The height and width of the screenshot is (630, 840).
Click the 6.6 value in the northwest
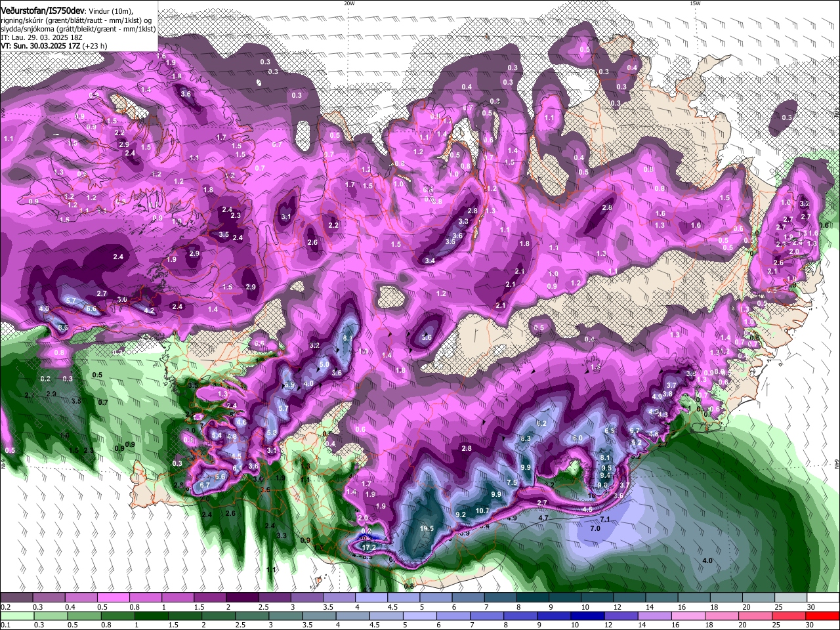pos(91,308)
